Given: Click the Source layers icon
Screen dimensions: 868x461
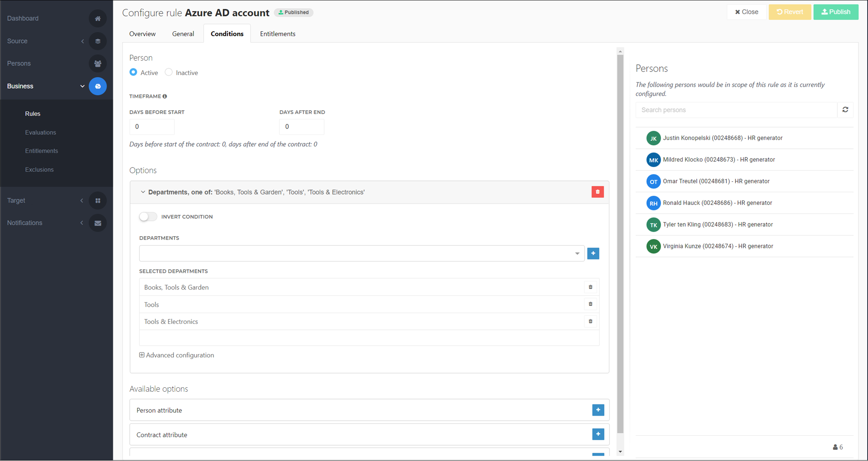Looking at the screenshot, I should [98, 41].
